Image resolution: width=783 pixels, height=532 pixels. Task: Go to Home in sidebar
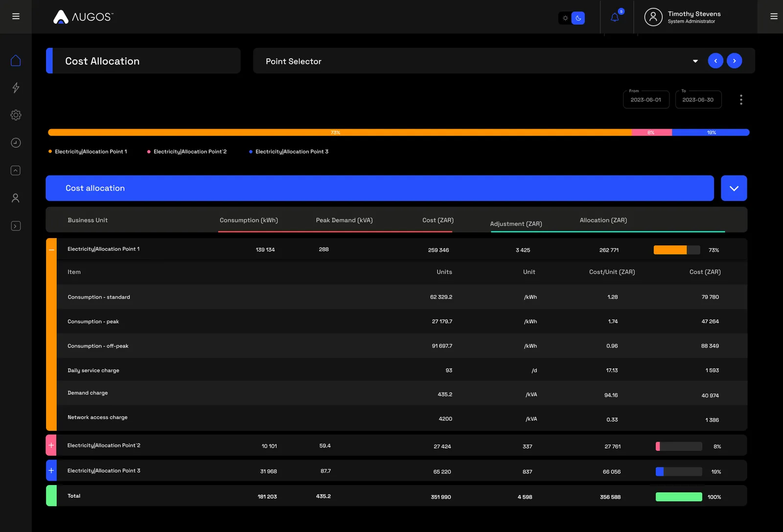pos(16,60)
